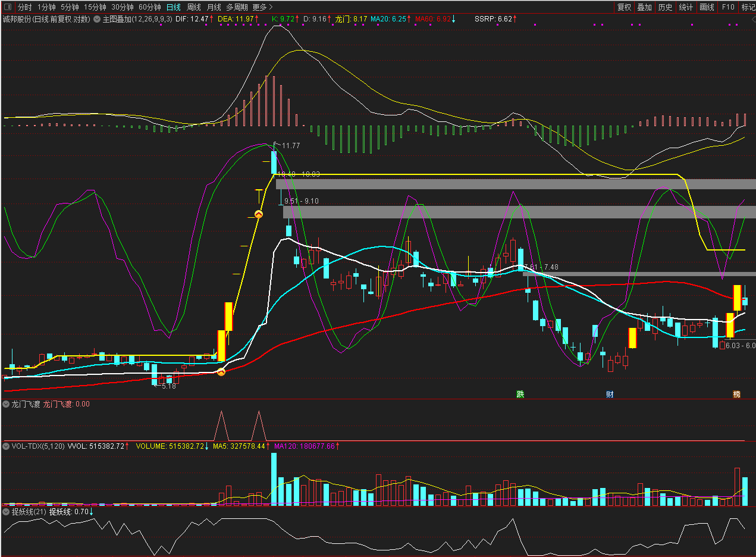
Task: Select the 30分钟 period tab
Action: point(123,7)
